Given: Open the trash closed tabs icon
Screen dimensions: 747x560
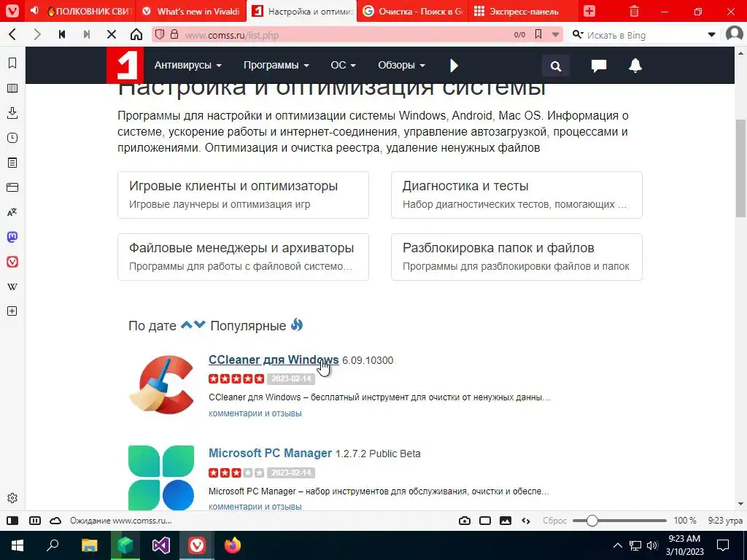Looking at the screenshot, I should click(x=634, y=11).
